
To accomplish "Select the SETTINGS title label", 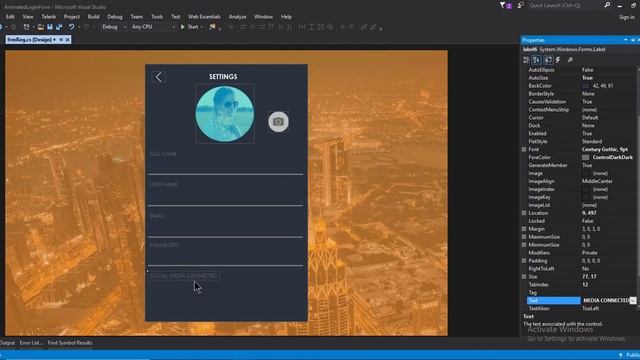I will [x=223, y=77].
